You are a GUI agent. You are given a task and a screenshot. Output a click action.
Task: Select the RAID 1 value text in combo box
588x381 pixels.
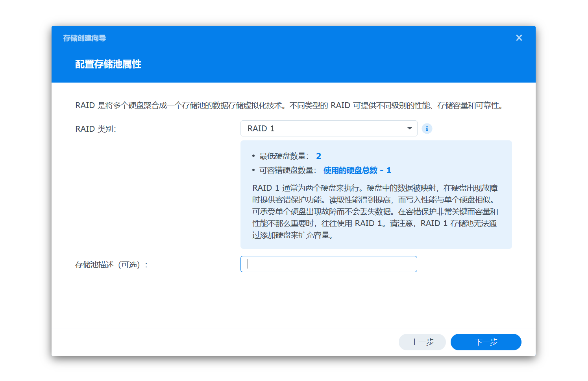(x=261, y=129)
